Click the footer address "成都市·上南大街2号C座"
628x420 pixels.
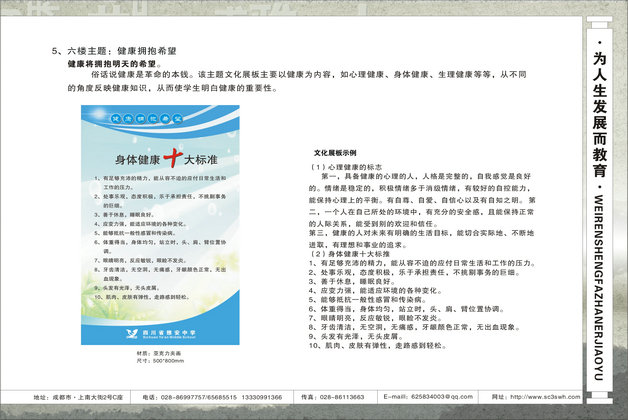click(88, 397)
